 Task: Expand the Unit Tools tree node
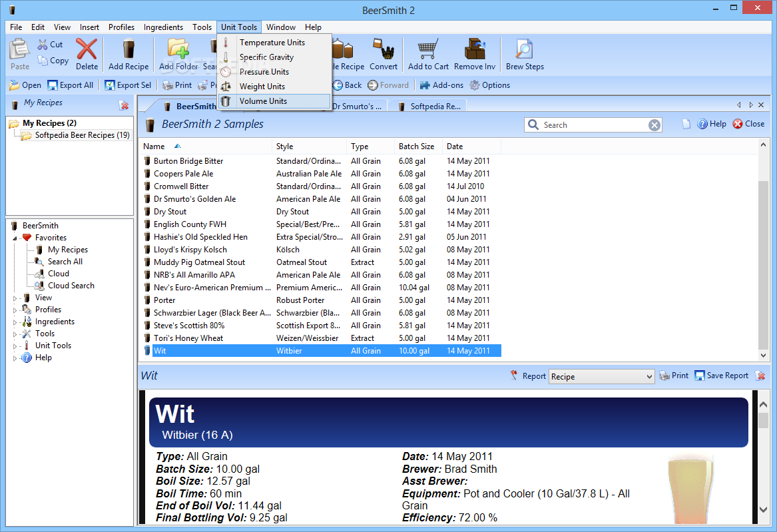tap(15, 346)
